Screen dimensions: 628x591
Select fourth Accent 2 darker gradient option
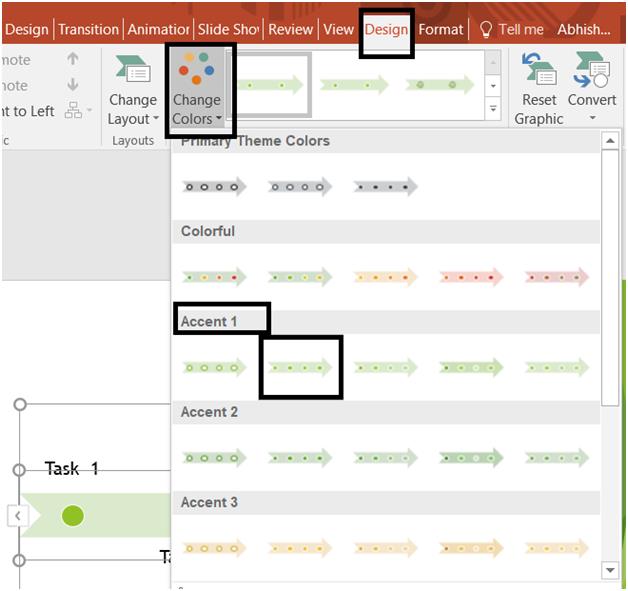click(x=471, y=458)
